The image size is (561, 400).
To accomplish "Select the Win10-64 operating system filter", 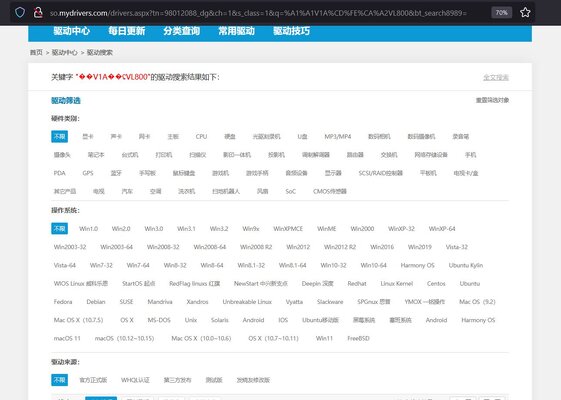I will point(374,265).
